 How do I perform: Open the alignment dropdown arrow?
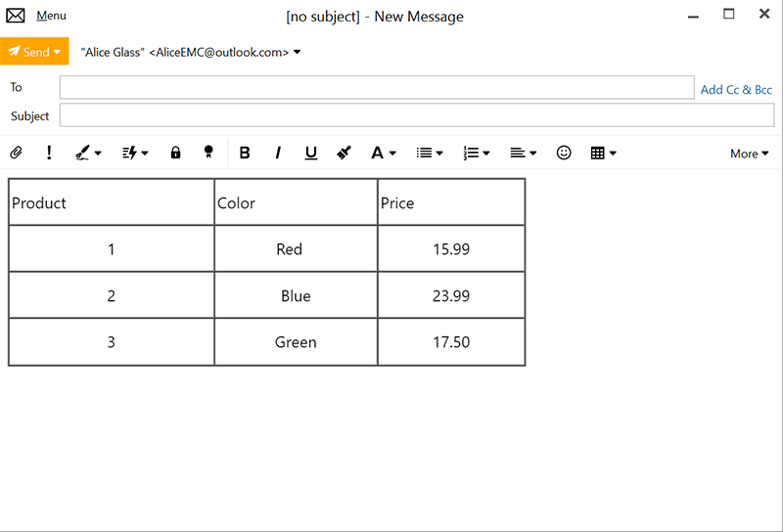[x=532, y=154]
